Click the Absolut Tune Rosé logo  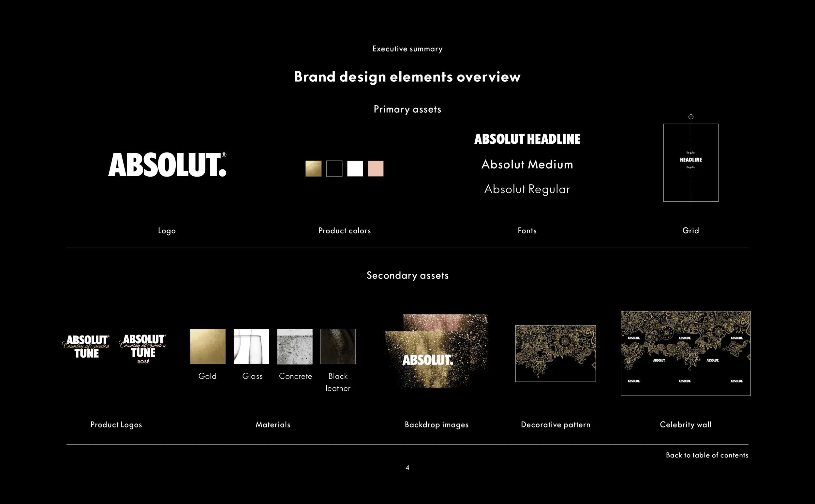[143, 348]
